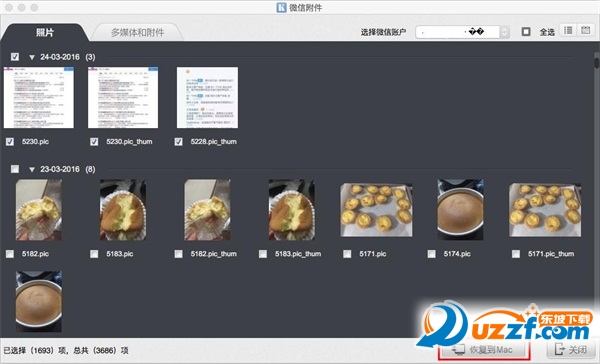The height and width of the screenshot is (364, 600).
Task: Click the 恢复到Mac button
Action: pyautogui.click(x=484, y=349)
